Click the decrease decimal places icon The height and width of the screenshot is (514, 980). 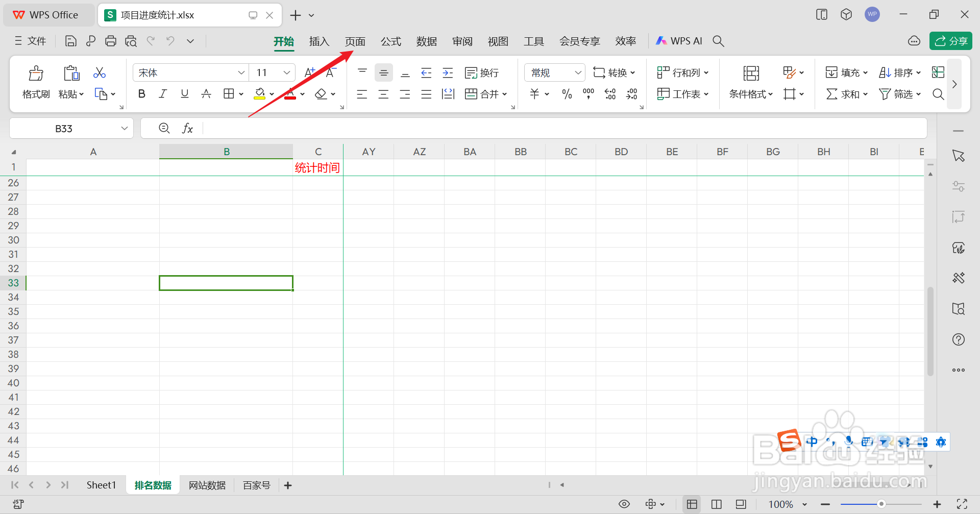(x=632, y=94)
